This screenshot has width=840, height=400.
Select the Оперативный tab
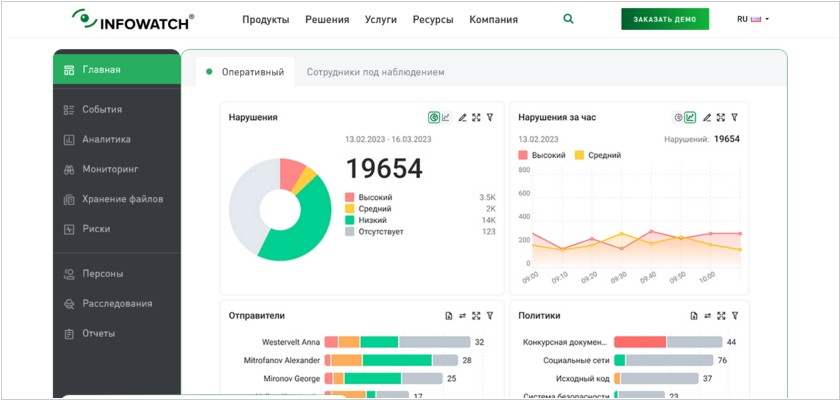[x=245, y=72]
